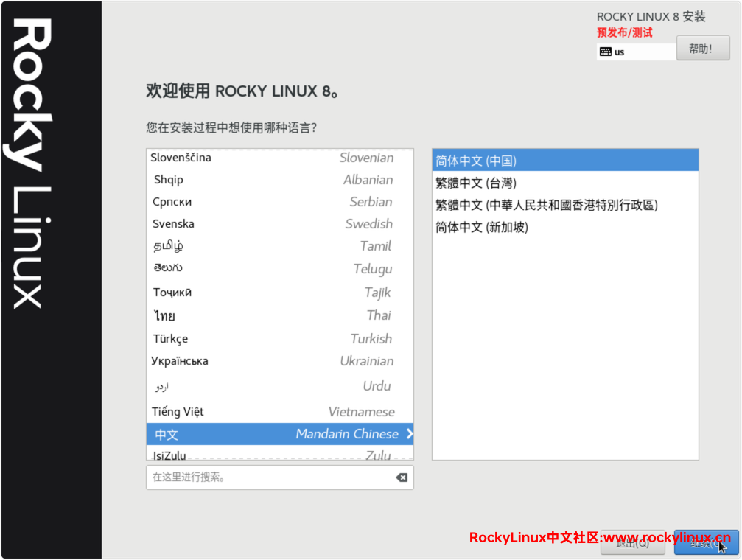Open the 帮助 help button

[702, 49]
